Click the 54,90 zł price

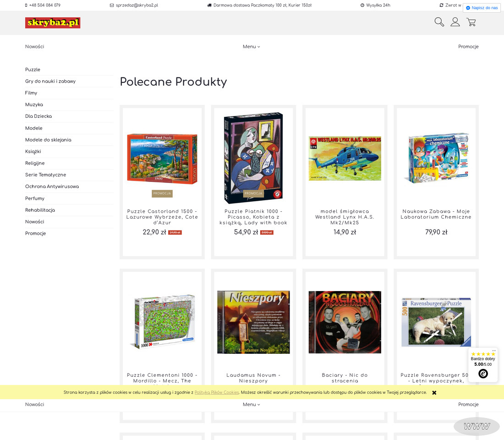[x=246, y=232]
